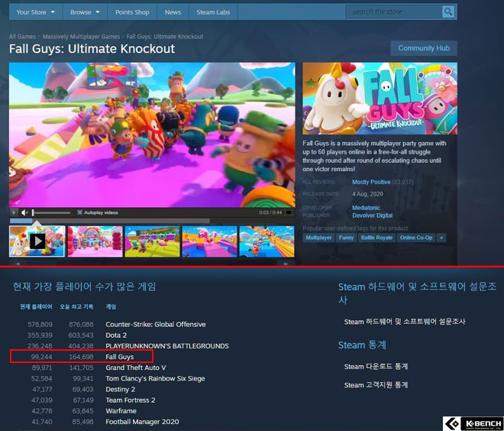Open Mostly Positive reviews link
Viewport: 504px width, 431px height.
tap(371, 182)
